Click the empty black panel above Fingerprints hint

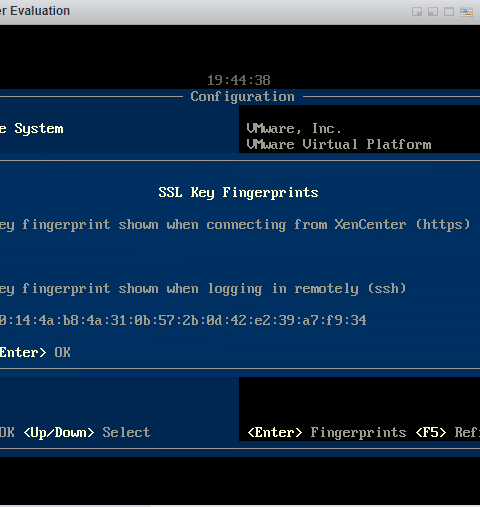click(359, 400)
